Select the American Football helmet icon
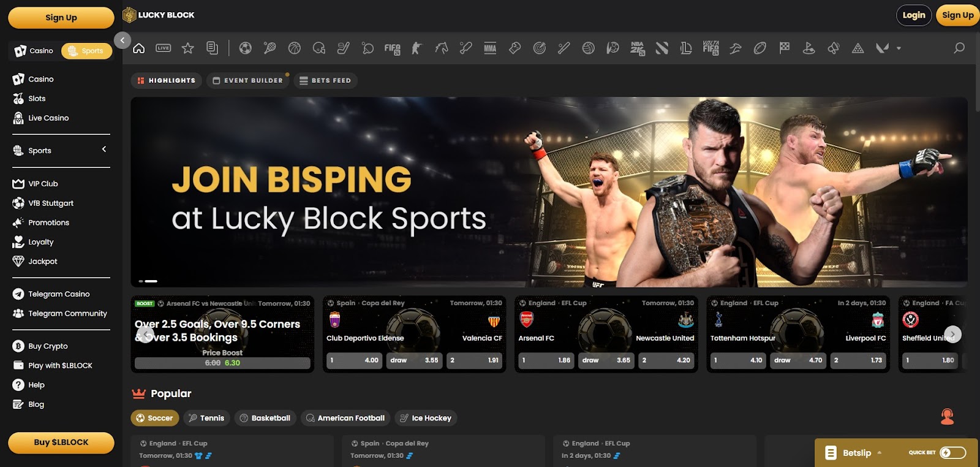980x467 pixels. [x=318, y=48]
